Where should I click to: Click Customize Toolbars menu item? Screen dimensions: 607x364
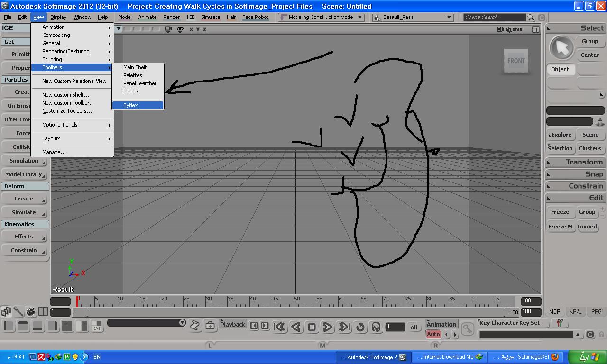point(72,111)
